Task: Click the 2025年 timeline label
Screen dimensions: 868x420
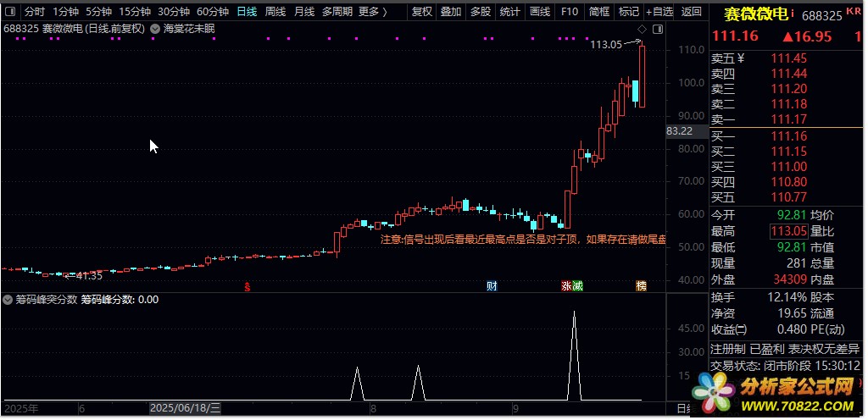Action: (x=20, y=409)
